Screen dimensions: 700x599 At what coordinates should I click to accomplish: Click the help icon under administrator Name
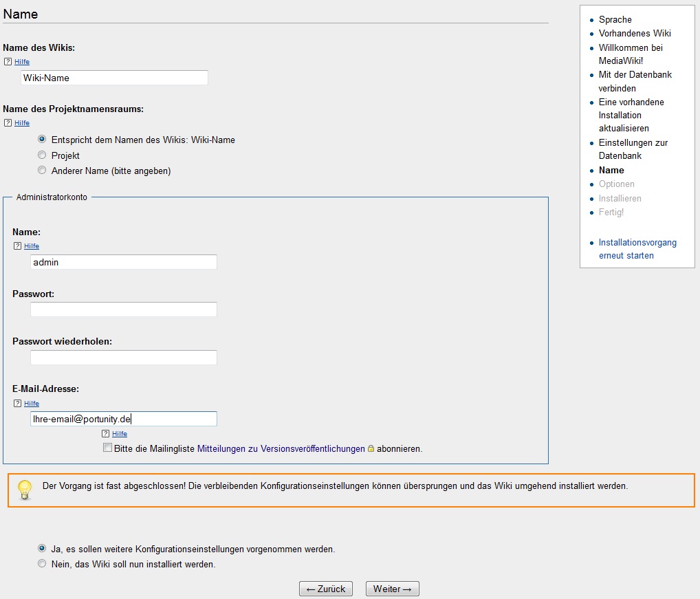click(x=17, y=246)
